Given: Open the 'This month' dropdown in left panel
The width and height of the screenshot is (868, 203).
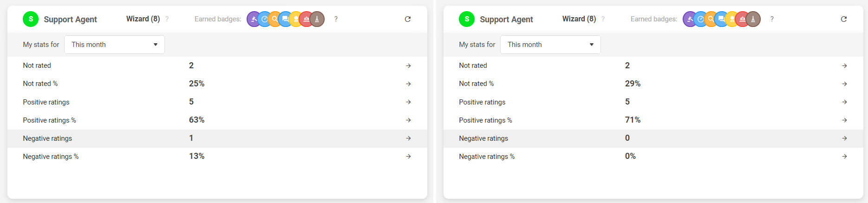Looking at the screenshot, I should tap(114, 45).
